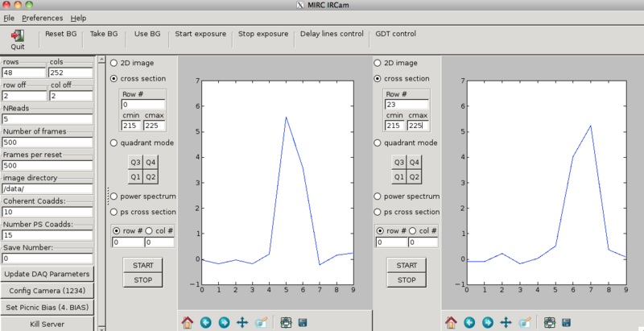Select quadrant mode in the left panel
The image size is (644, 331).
[x=114, y=143]
